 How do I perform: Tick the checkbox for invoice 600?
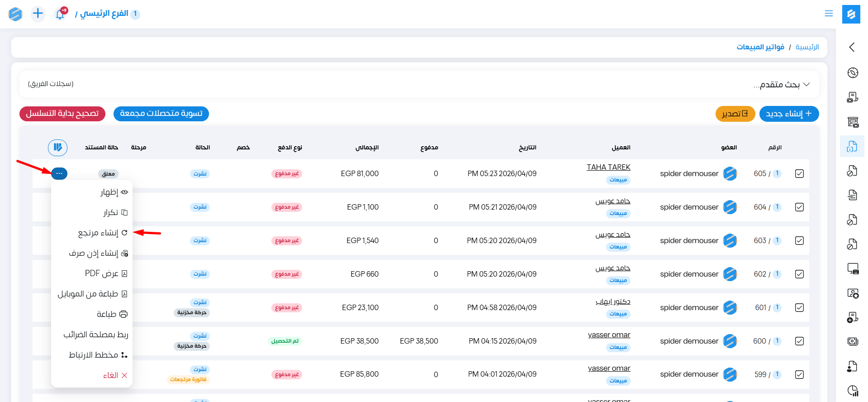point(799,341)
